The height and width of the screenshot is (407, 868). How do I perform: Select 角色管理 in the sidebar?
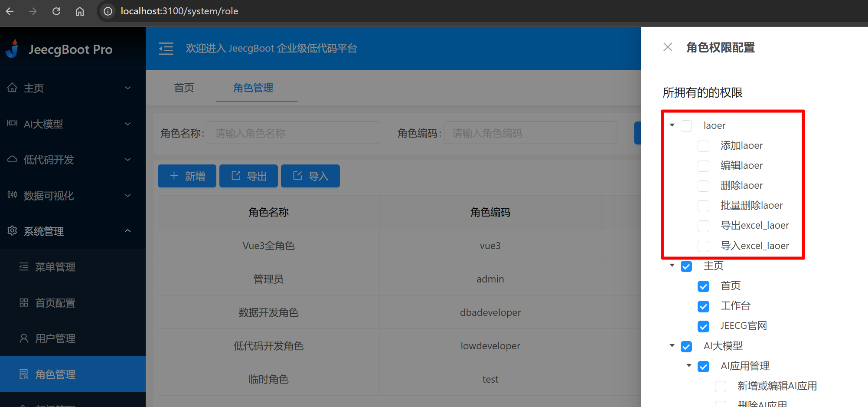click(55, 374)
